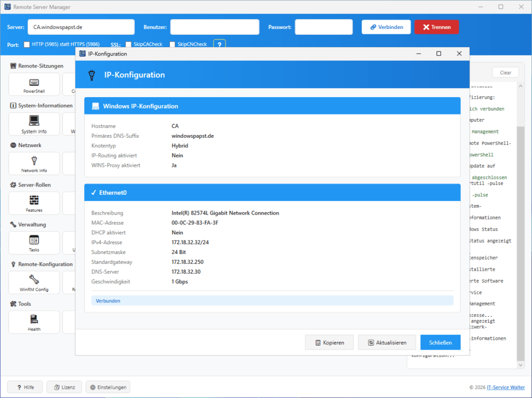Check the SkipCNCheck option
532x398 pixels.
[x=173, y=44]
